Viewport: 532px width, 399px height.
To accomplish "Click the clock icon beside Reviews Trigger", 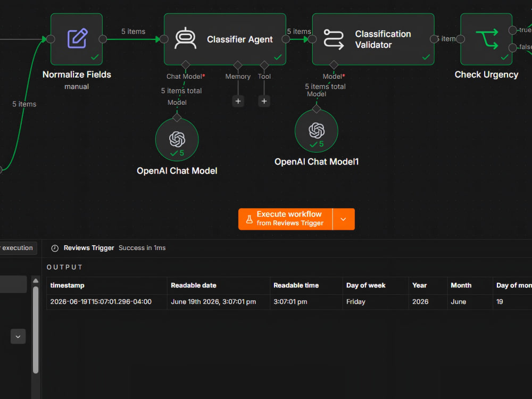I will (x=55, y=248).
